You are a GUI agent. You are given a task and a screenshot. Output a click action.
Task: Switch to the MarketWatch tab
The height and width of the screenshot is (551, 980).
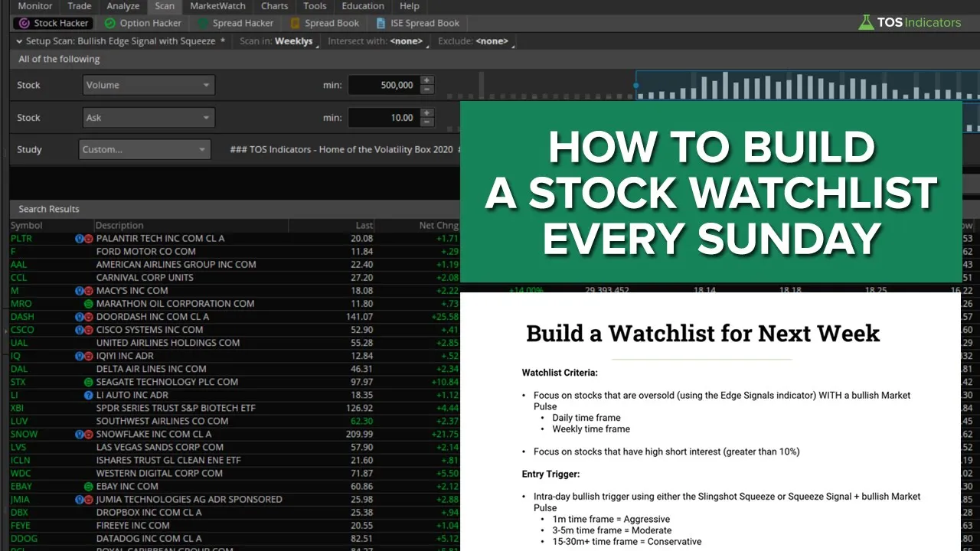pyautogui.click(x=218, y=6)
